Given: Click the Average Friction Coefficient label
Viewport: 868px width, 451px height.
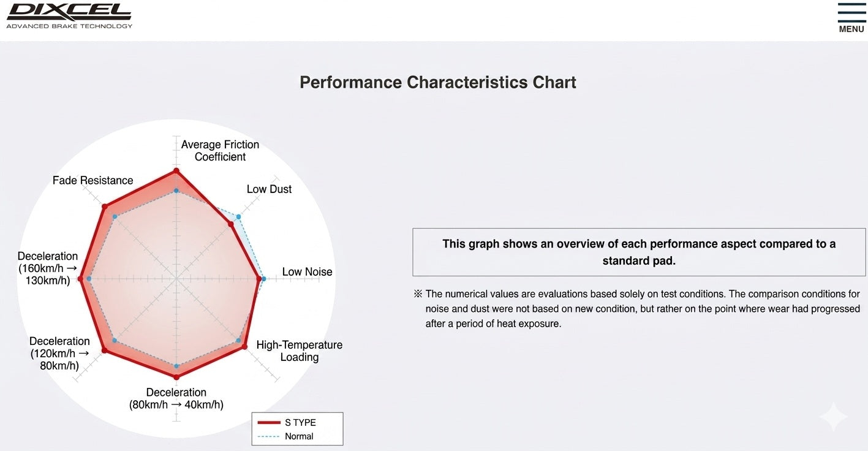Looking at the screenshot, I should 220,150.
